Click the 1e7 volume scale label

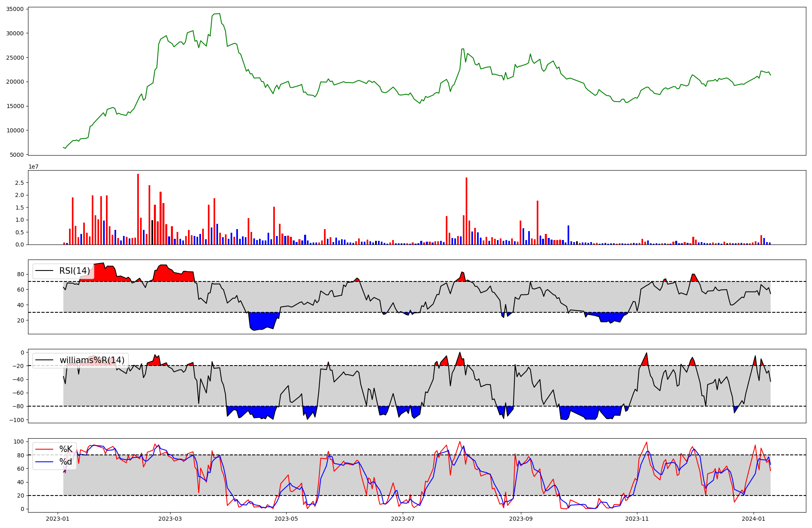coord(33,167)
